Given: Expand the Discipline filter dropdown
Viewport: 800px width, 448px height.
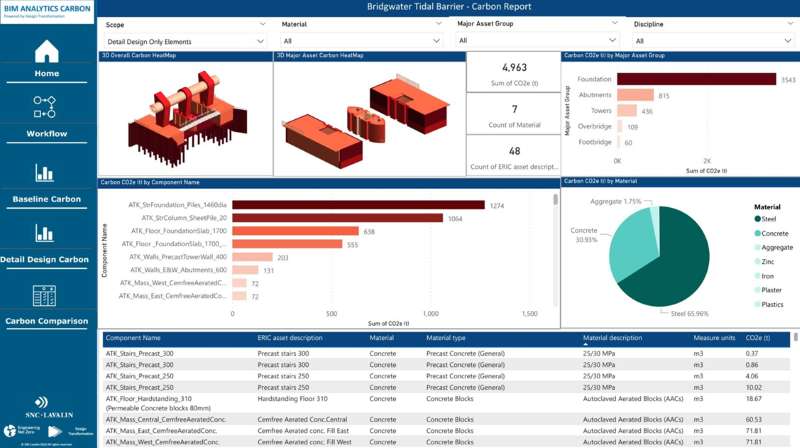Looking at the screenshot, I should click(712, 41).
